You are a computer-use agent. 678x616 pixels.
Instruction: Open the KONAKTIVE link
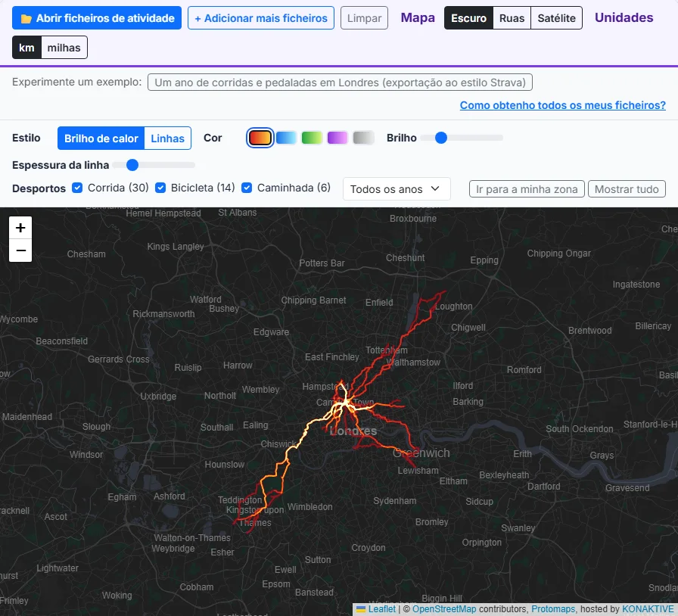pos(648,609)
